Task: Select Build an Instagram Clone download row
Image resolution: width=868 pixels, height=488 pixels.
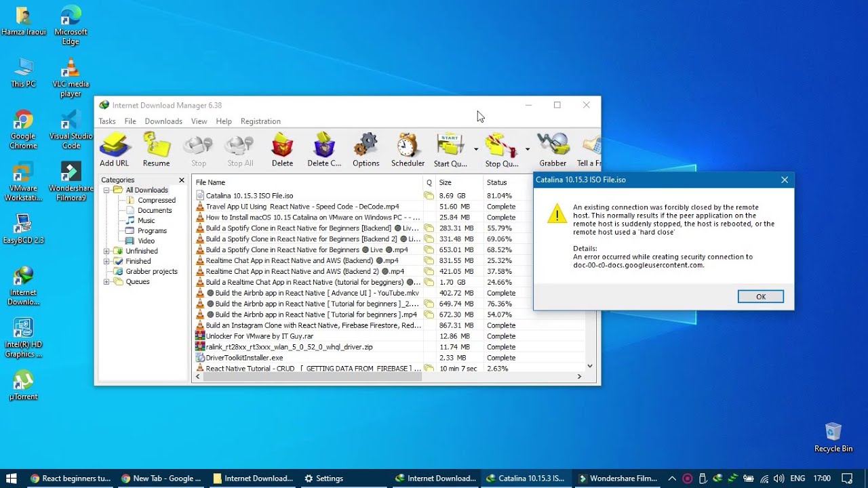Action: pyautogui.click(x=389, y=325)
